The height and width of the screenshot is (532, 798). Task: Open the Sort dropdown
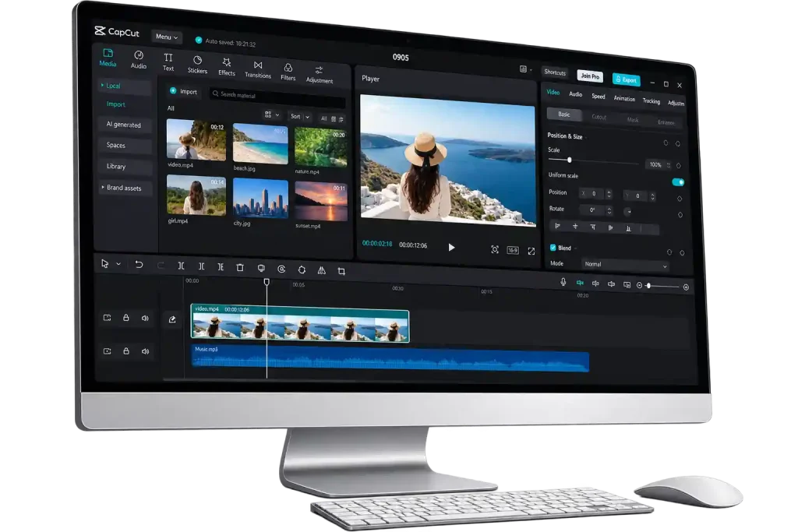pyautogui.click(x=300, y=117)
